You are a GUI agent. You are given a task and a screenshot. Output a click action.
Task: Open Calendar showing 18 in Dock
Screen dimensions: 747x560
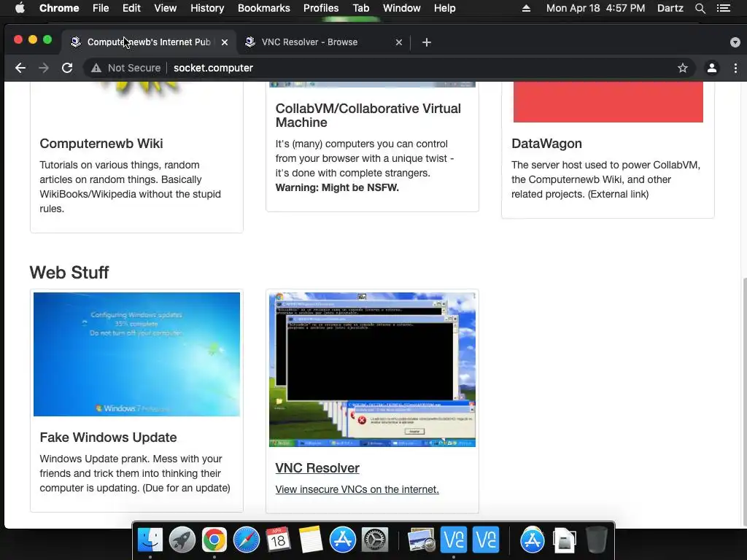pyautogui.click(x=278, y=540)
